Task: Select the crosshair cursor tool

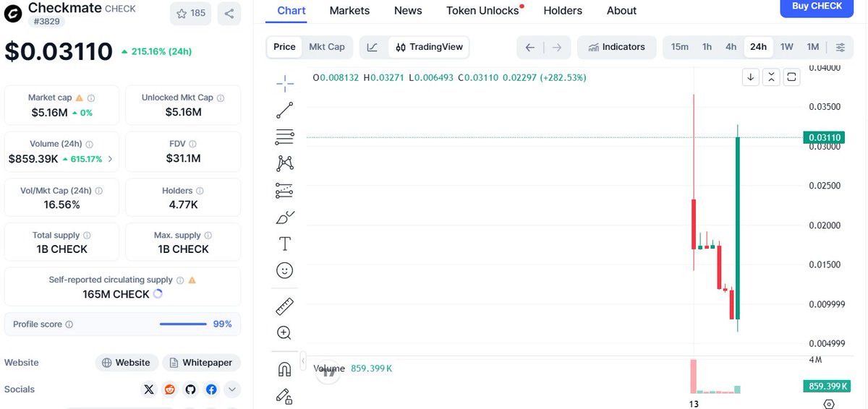Action: click(x=285, y=83)
